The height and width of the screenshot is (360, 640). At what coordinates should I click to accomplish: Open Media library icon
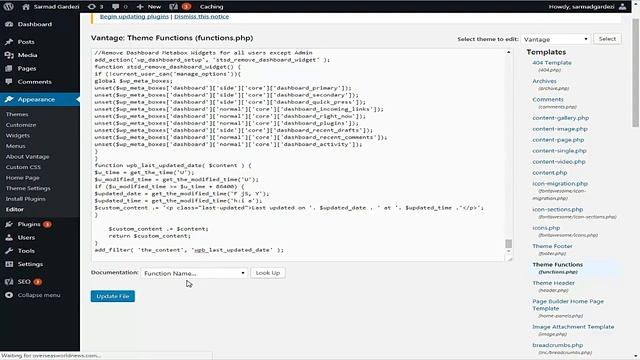click(9, 55)
